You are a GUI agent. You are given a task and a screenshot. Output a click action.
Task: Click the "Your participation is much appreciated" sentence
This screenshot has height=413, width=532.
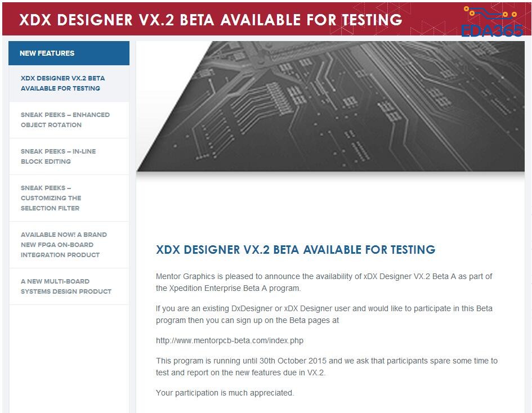(225, 393)
